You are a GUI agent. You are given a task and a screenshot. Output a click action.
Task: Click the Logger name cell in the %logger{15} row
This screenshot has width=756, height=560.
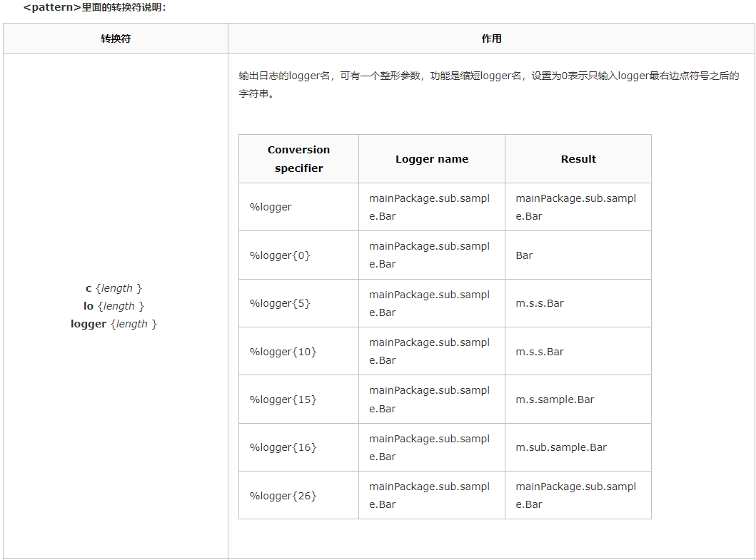[x=431, y=399]
